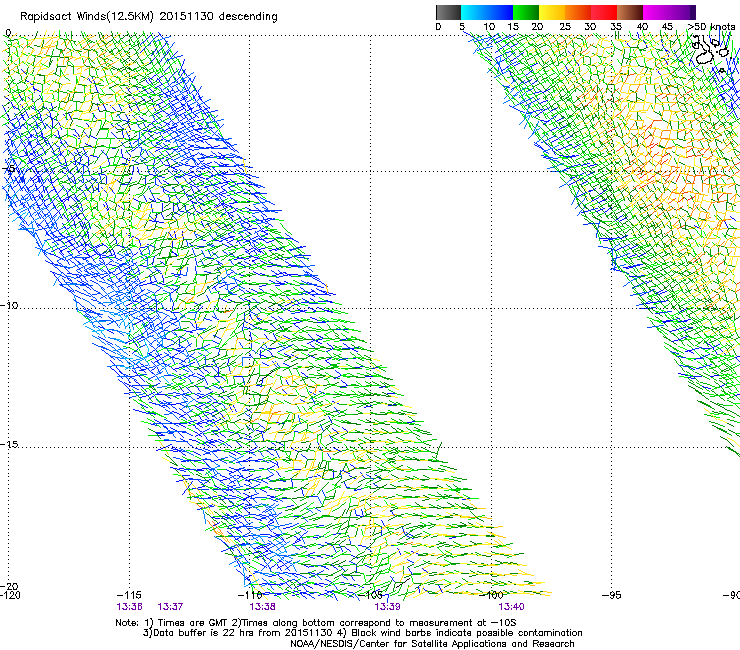
Task: Click the '30' label under the color bar
Action: pos(590,27)
